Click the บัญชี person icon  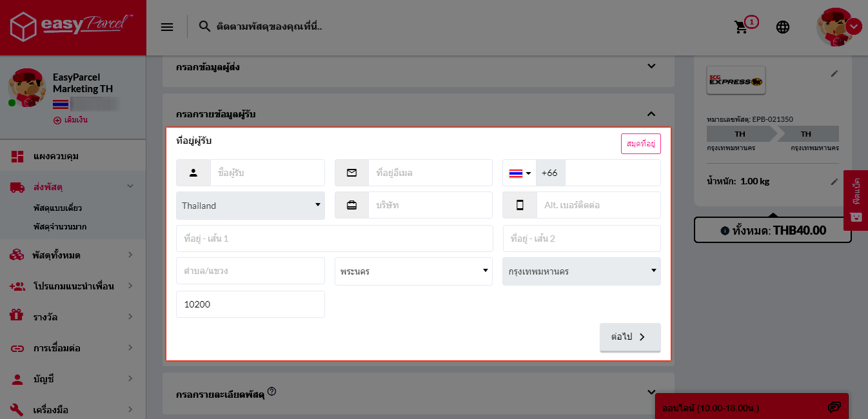pos(17,379)
